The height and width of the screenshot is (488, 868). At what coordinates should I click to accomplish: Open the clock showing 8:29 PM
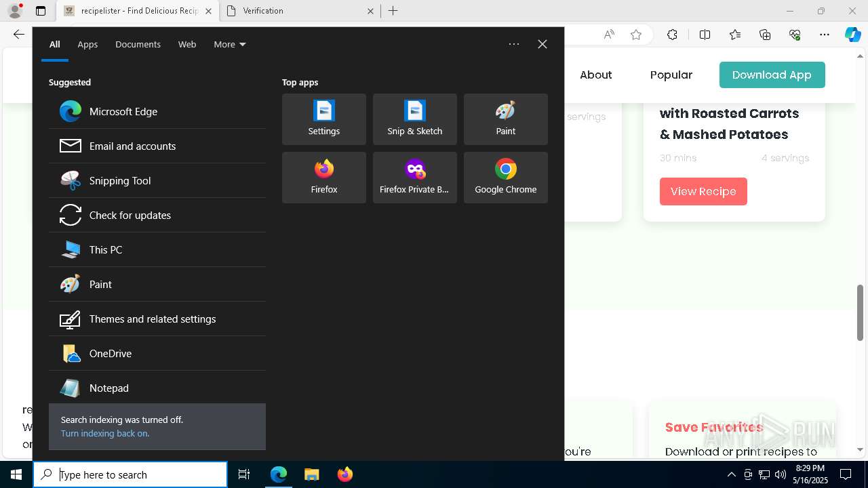coord(810,474)
